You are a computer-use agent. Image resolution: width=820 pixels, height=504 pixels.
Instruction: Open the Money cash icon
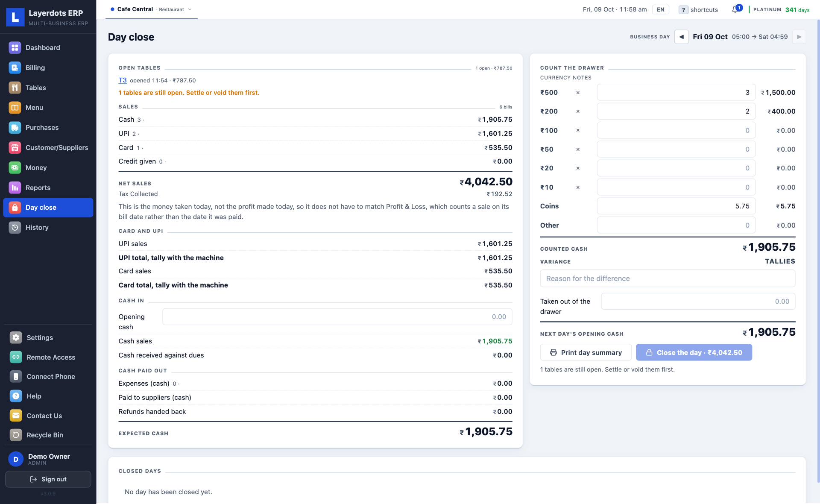coord(15,167)
